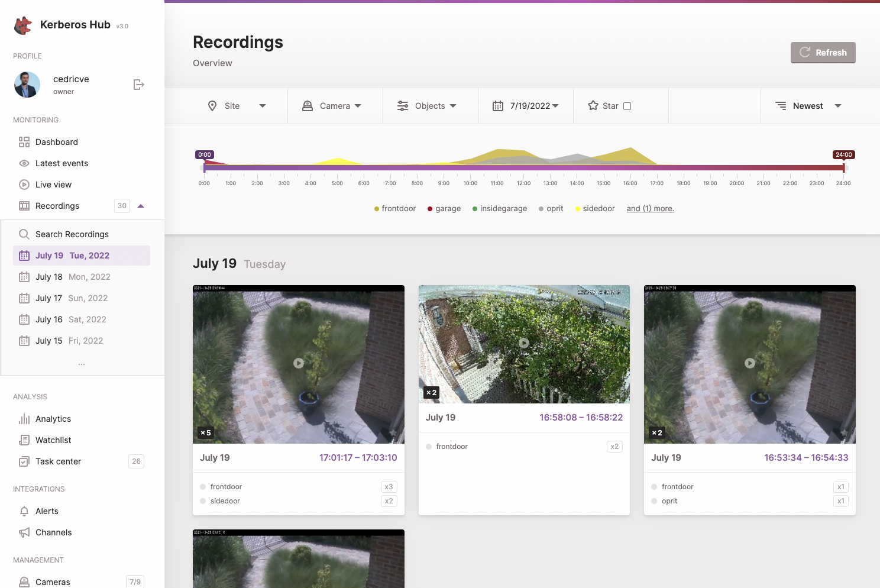This screenshot has height=588, width=880.
Task: Select July 18 recordings in sidebar
Action: click(73, 277)
